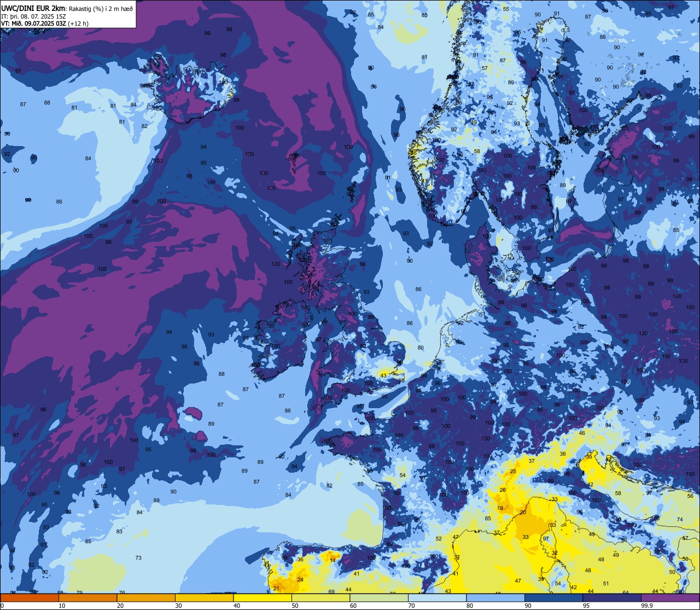The image size is (700, 610).
Task: Click the legend tick label '30'
Action: point(178,605)
